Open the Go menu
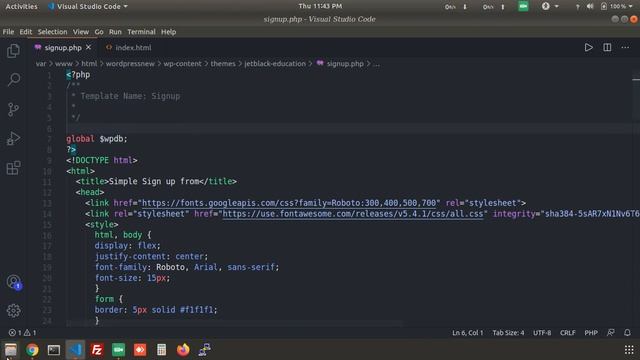 coord(99,32)
